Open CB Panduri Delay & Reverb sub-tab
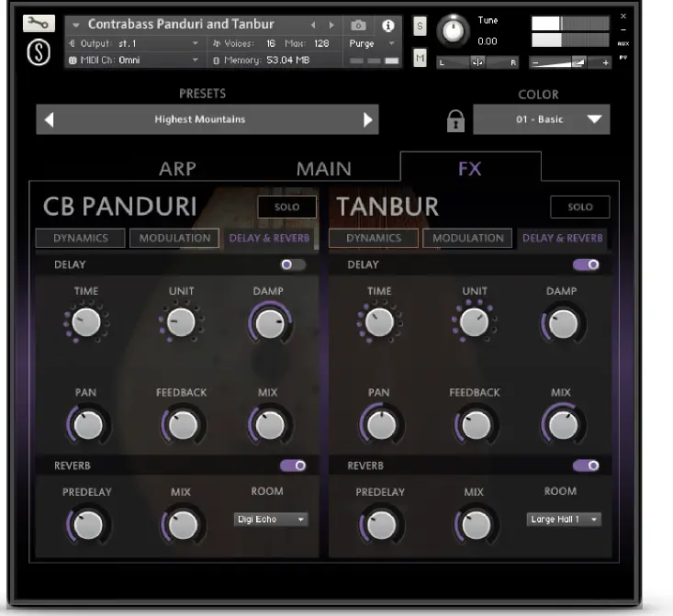673x616 pixels. pos(269,239)
